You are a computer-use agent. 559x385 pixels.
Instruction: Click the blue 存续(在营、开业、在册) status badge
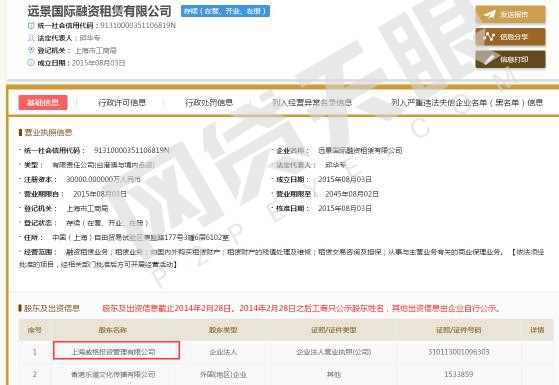225,11
